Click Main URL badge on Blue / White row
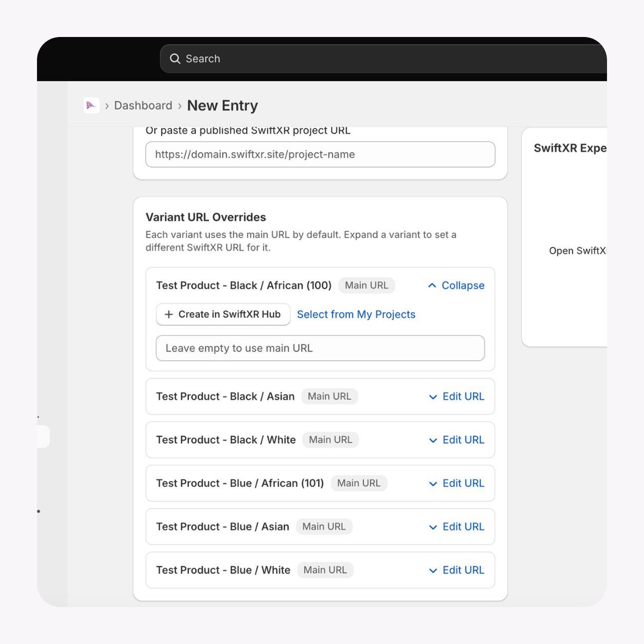This screenshot has height=644, width=644. (325, 570)
